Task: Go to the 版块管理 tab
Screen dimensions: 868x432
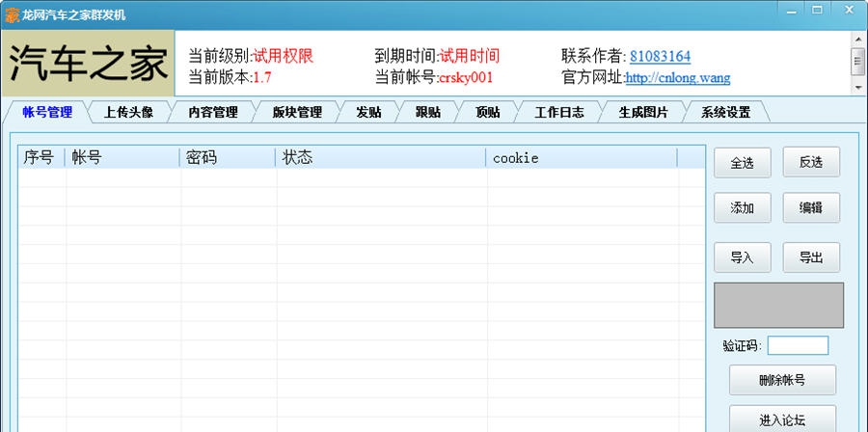Action: (297, 112)
